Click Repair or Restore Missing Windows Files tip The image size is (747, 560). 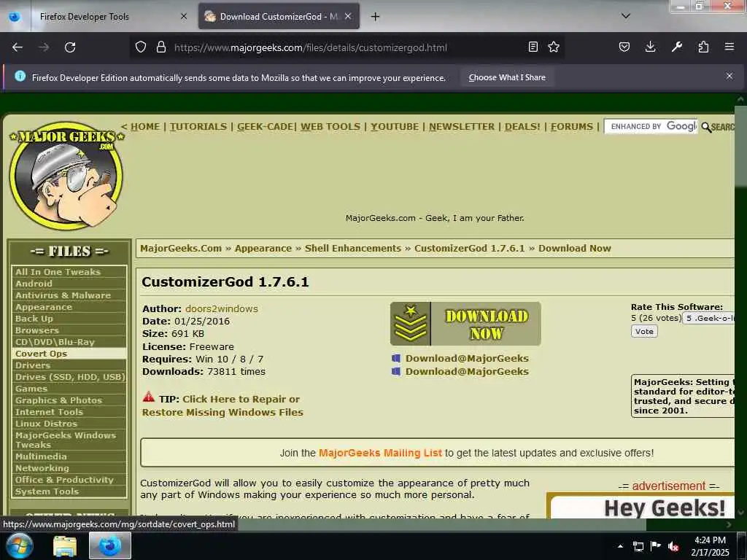click(222, 405)
